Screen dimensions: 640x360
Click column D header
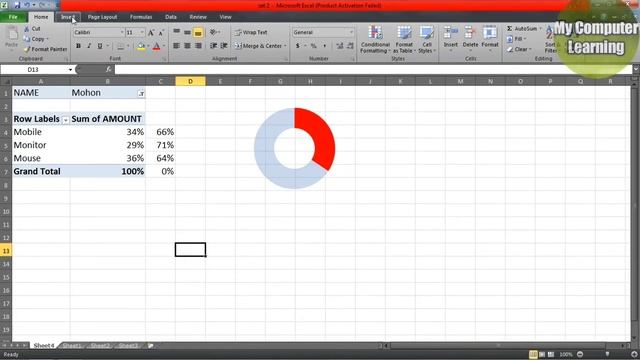point(190,81)
